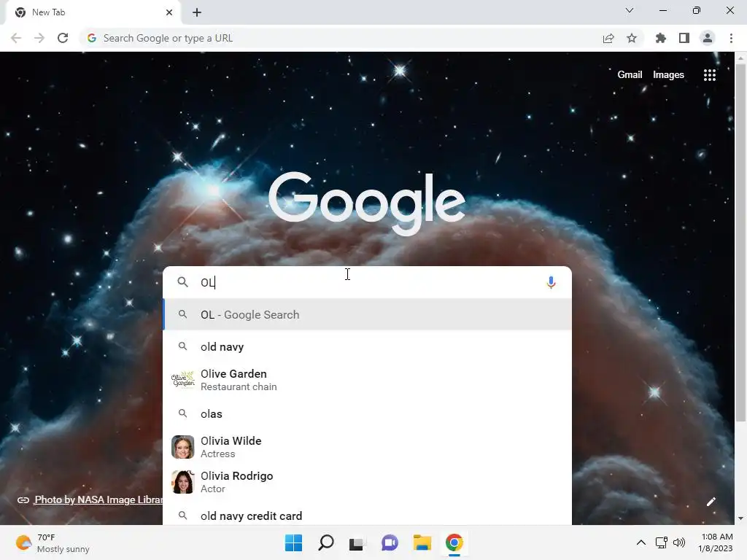Click the scrollbar up arrow
Screen dimensions: 747x560
tap(740, 58)
